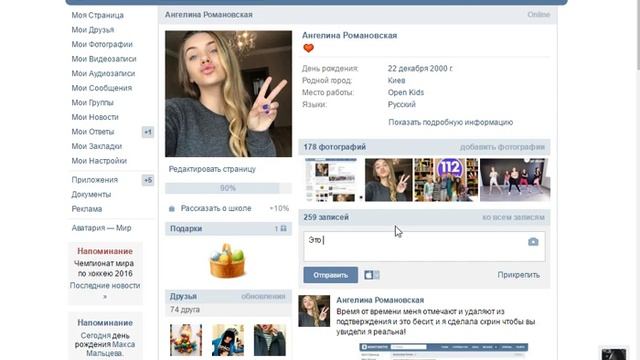
Task: Go to Мои Фотографии
Action: coord(102,44)
